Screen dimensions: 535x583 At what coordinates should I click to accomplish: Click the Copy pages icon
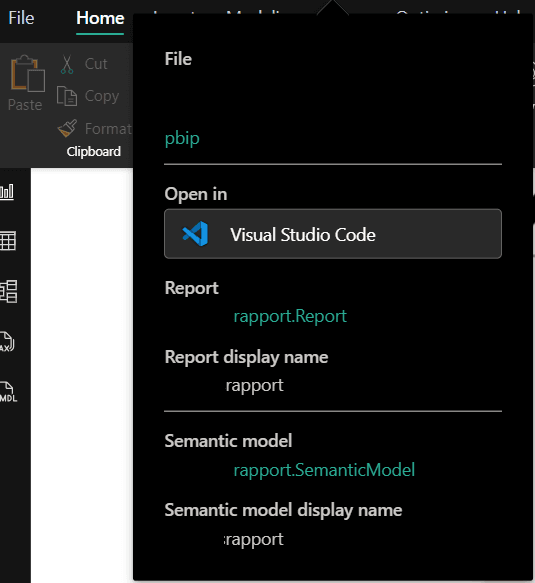pos(67,96)
